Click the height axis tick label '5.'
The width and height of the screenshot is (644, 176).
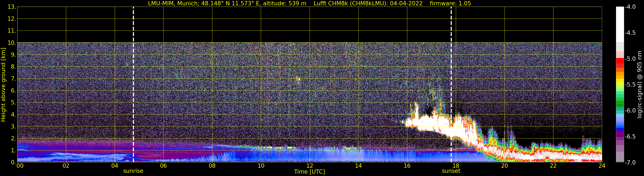pos(13,103)
